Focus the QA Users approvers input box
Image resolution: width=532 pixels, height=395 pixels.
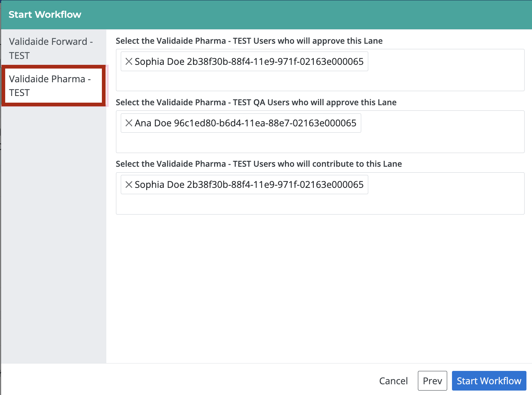320,132
